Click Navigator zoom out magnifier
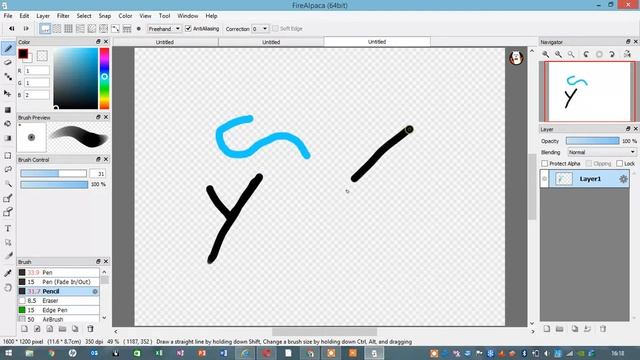The height and width of the screenshot is (360, 640). pos(558,54)
